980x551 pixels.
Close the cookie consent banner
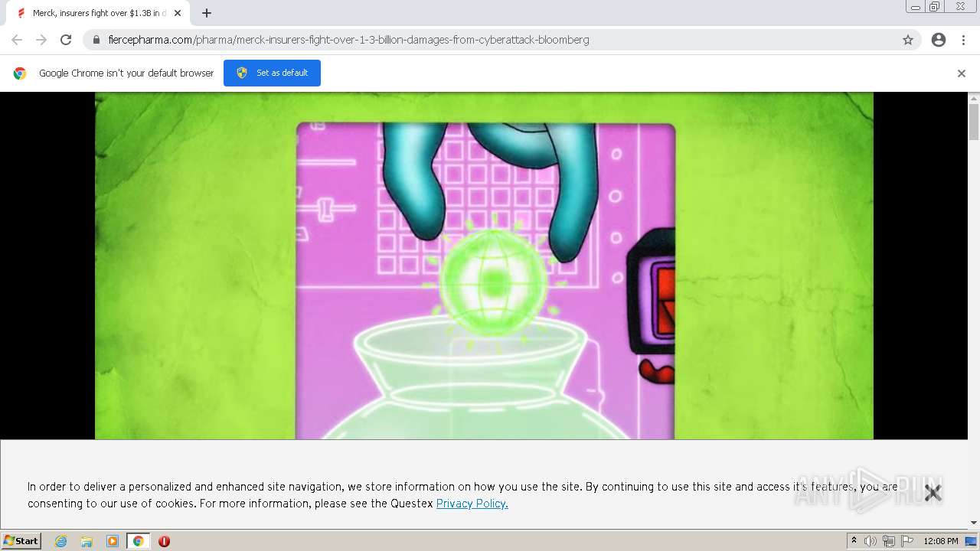(933, 493)
